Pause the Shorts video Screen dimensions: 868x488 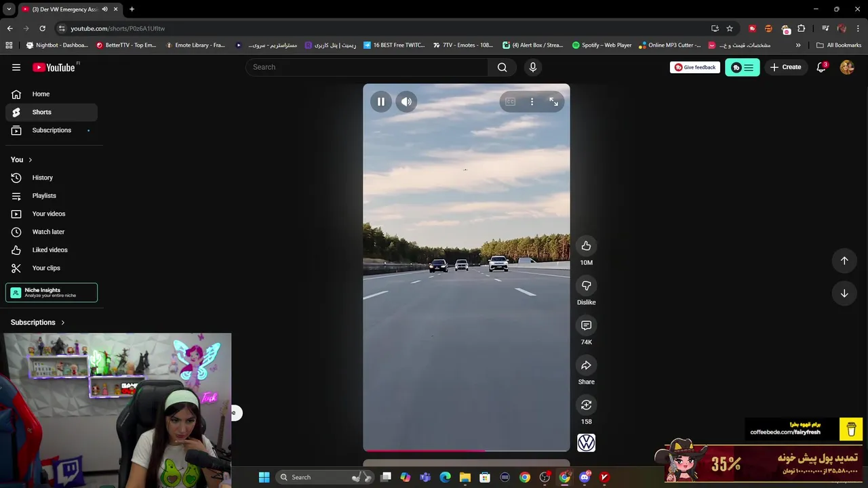(x=381, y=102)
